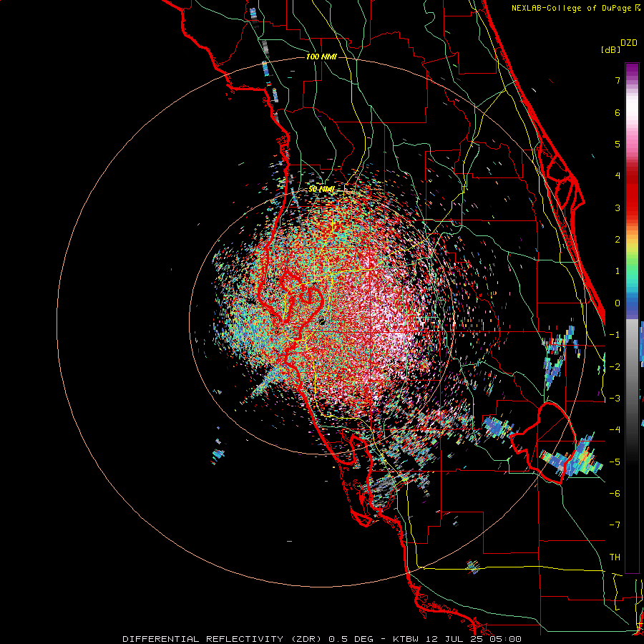Select the 50 NMI range ring label
Screen dimensions: 644x644
point(321,189)
